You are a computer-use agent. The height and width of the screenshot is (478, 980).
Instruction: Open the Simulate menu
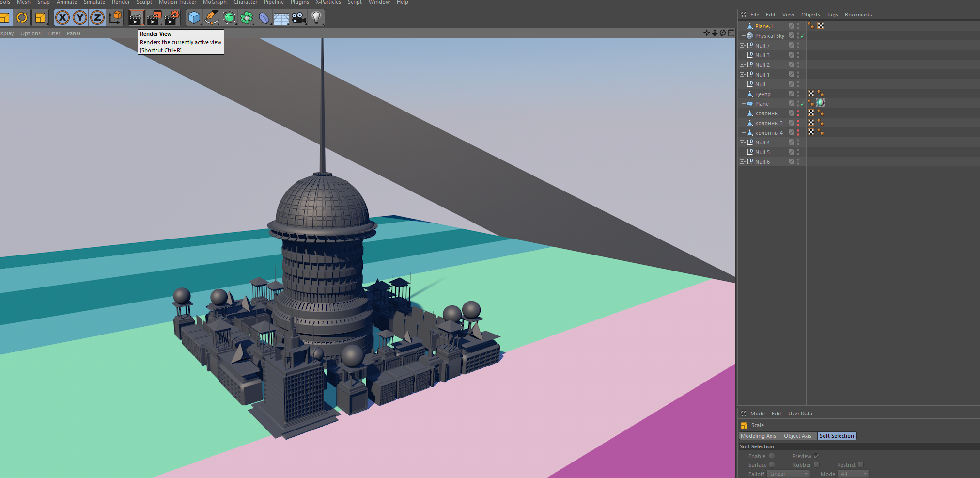[94, 2]
